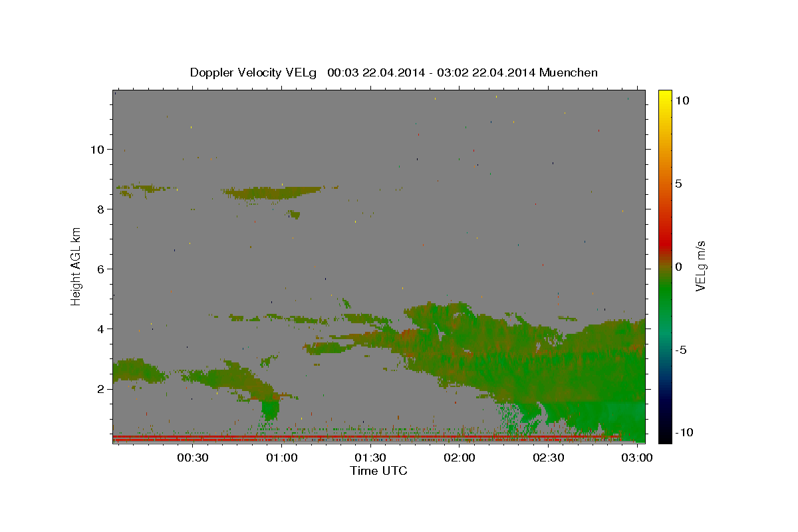Click the 02:30 time tick label
The image size is (798, 532).
(x=549, y=458)
